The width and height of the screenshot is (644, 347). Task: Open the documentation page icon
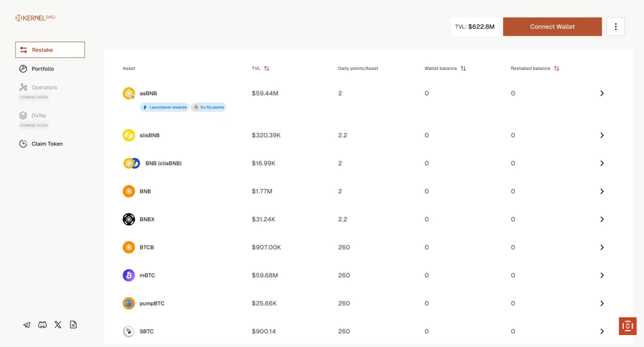[x=74, y=325]
